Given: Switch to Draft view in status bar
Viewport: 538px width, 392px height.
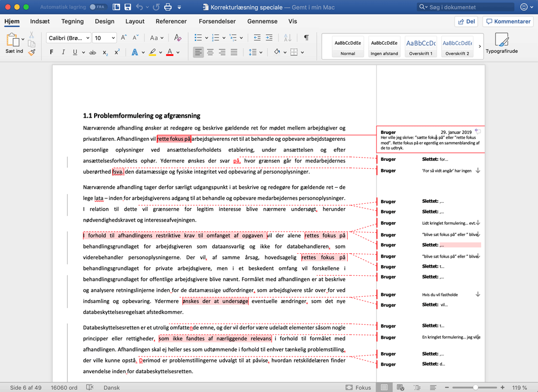Looking at the screenshot, I should tap(433, 388).
